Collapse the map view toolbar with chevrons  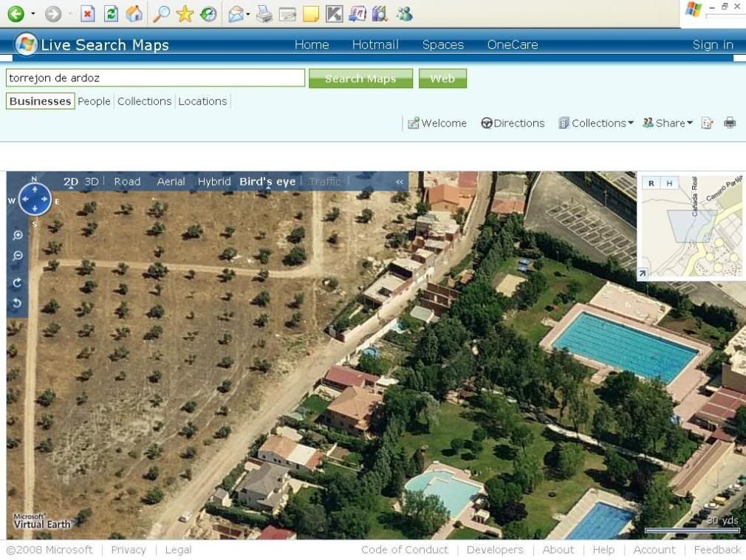point(400,182)
